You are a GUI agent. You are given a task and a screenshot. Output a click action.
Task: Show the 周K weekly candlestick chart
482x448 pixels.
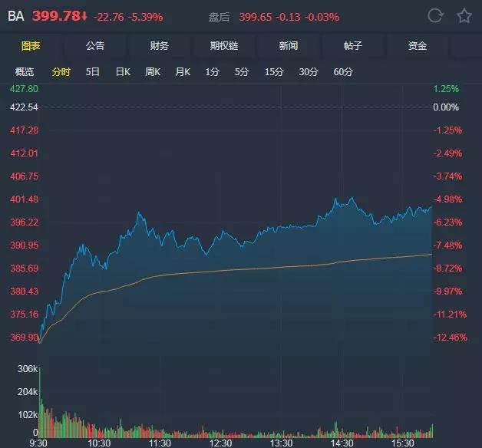click(x=153, y=72)
